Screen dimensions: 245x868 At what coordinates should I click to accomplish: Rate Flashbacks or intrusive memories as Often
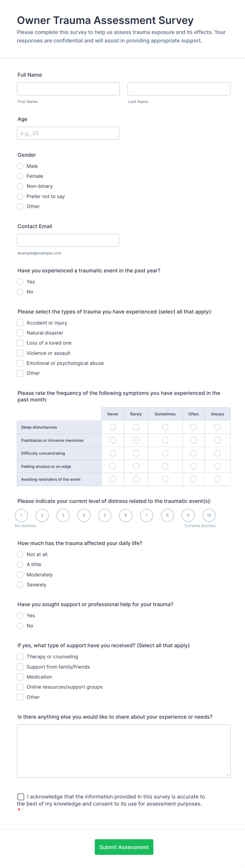[x=193, y=440]
